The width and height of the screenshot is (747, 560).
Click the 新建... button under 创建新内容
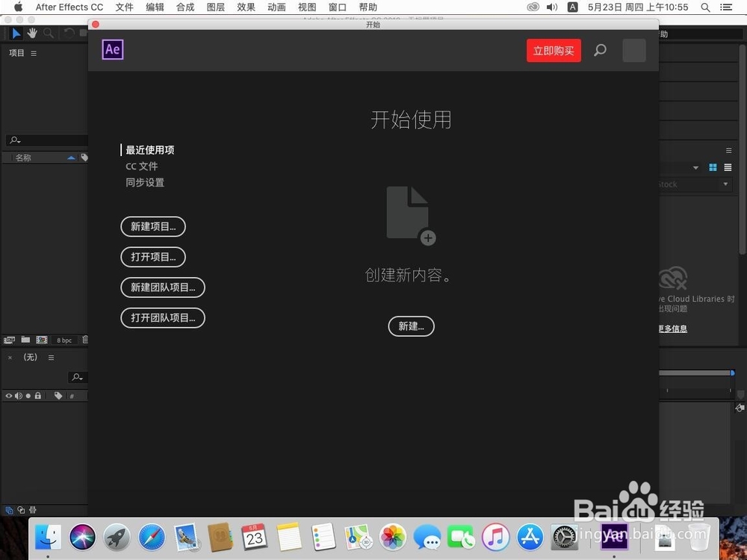pyautogui.click(x=411, y=326)
